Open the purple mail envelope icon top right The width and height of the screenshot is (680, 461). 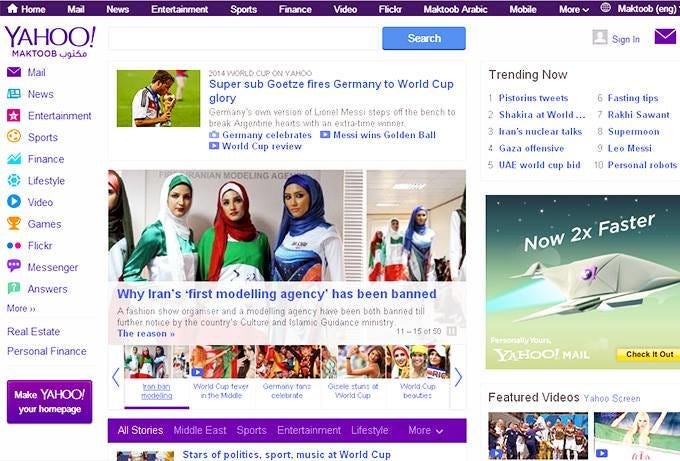(x=666, y=36)
